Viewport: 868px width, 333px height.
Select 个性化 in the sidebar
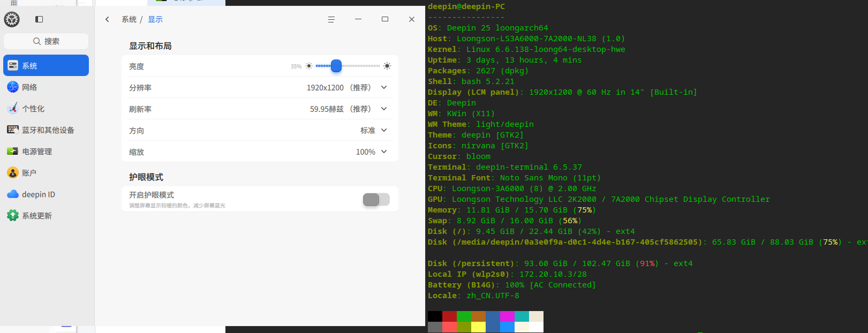coord(46,109)
